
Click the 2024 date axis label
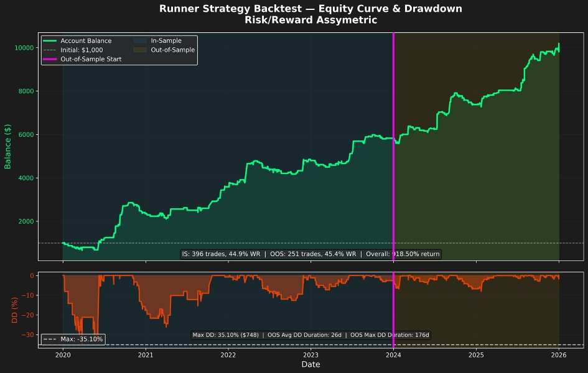393,355
